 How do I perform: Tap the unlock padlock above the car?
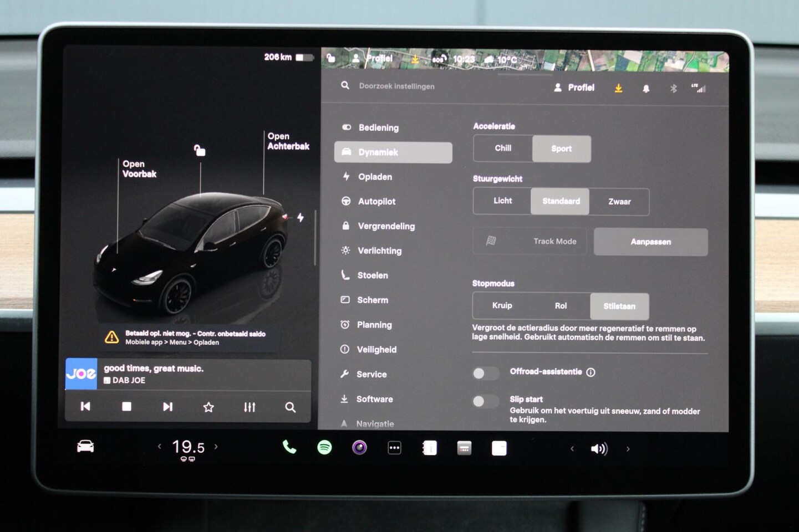200,150
